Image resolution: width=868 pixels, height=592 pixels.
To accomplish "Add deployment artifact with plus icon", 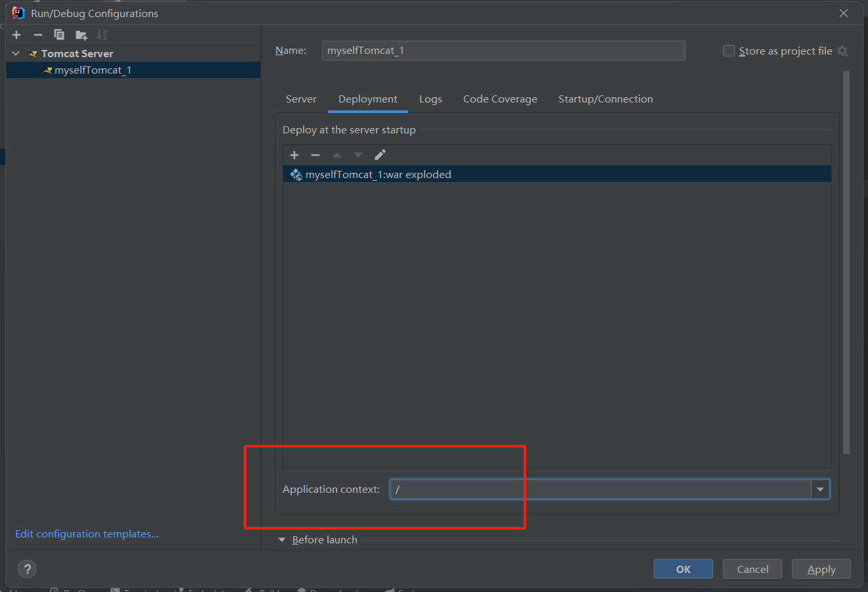I will 294,155.
